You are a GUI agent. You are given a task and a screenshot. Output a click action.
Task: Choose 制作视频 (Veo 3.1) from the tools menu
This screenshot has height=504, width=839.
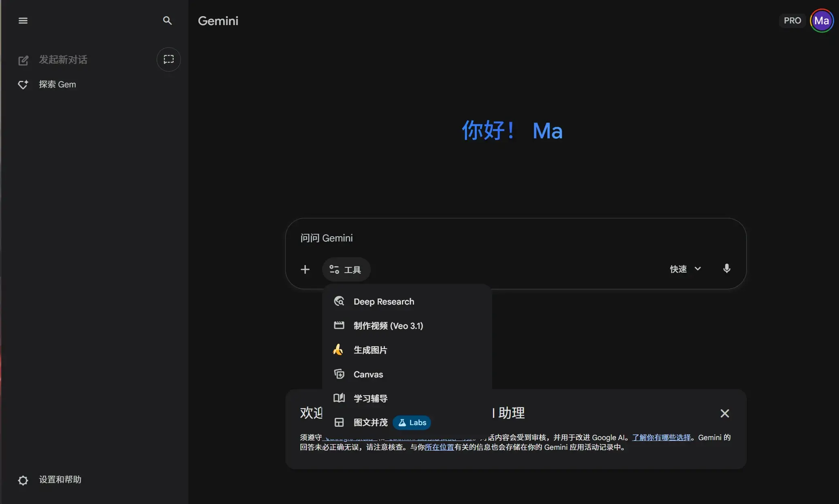[388, 326]
